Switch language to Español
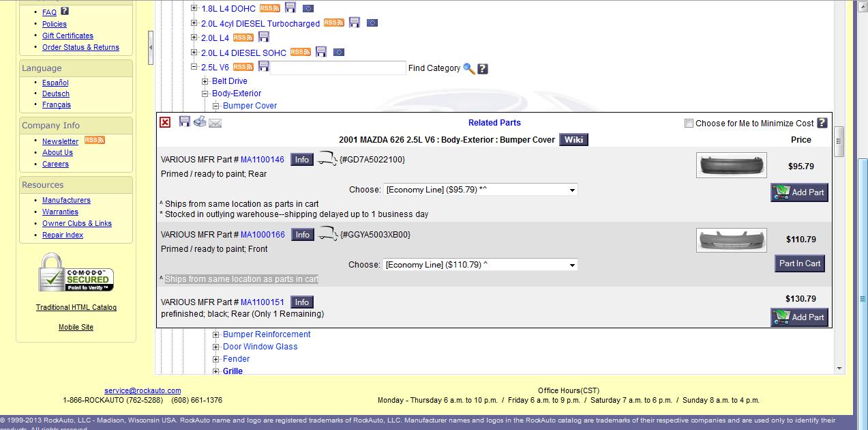Viewport: 868px width, 430px height. (x=55, y=83)
